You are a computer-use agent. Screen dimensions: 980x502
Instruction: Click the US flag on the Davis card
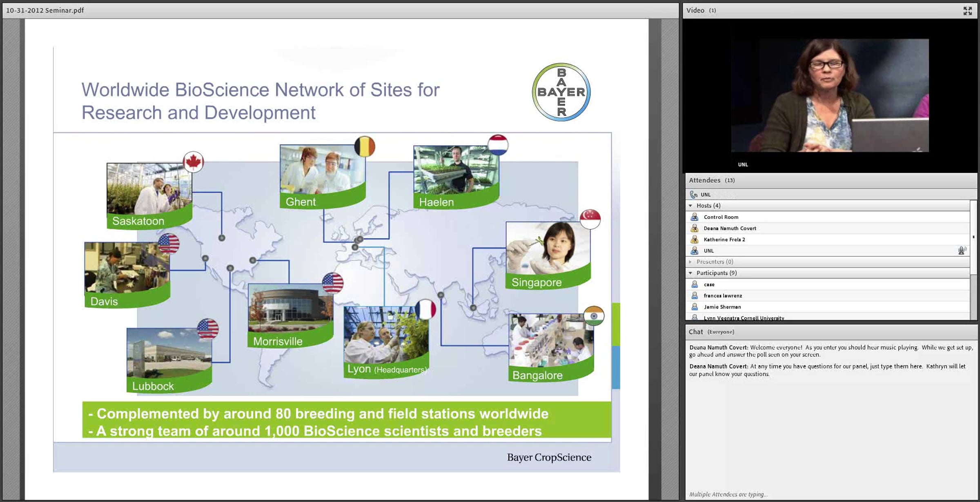coord(169,244)
